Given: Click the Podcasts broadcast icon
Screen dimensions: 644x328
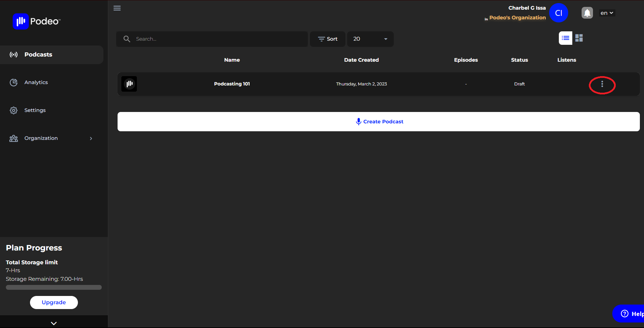Looking at the screenshot, I should pyautogui.click(x=13, y=54).
